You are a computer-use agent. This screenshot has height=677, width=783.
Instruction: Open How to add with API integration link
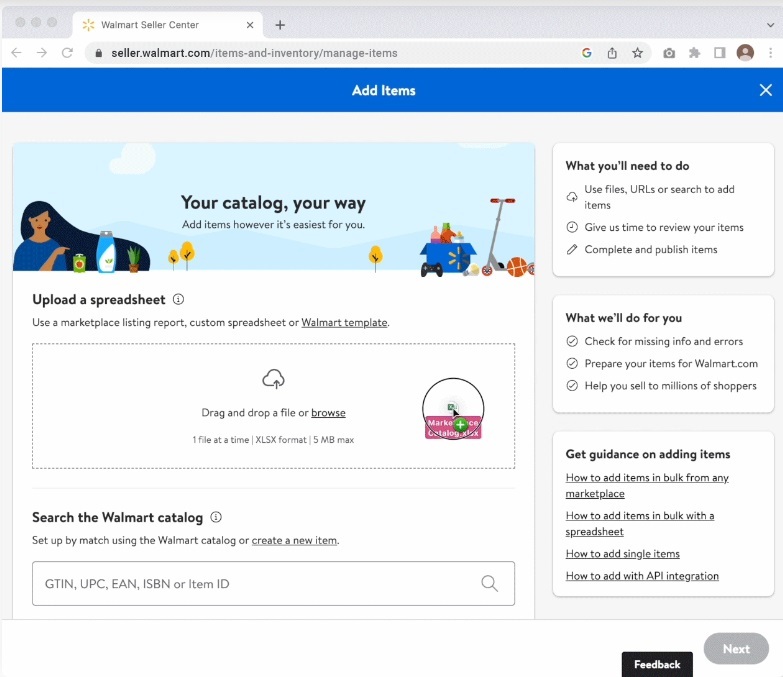pos(642,576)
